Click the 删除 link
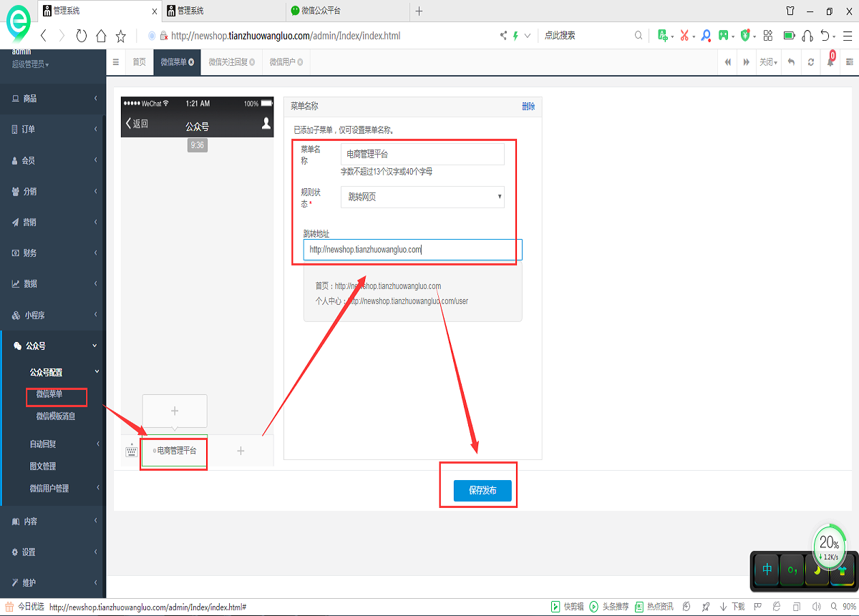Viewport: 859px width, 616px height. tap(528, 107)
